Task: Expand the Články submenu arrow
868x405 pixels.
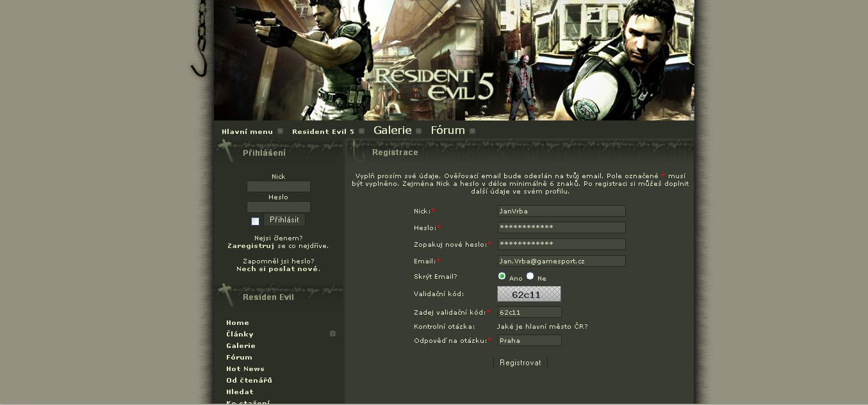Action: 332,334
